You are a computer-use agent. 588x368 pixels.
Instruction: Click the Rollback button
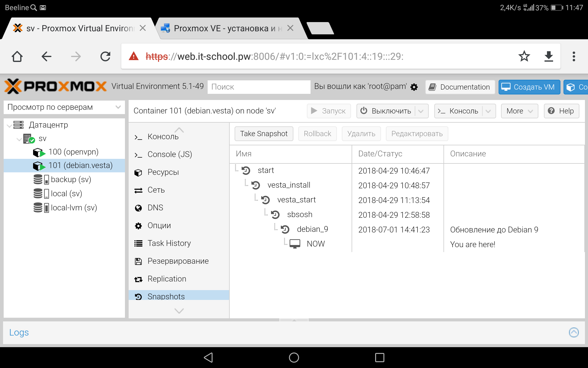[x=317, y=134]
